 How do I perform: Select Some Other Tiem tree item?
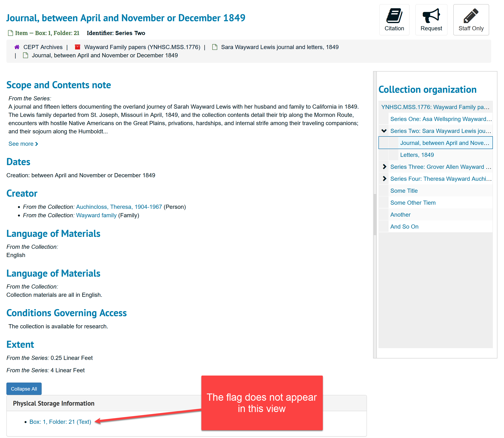pos(413,203)
